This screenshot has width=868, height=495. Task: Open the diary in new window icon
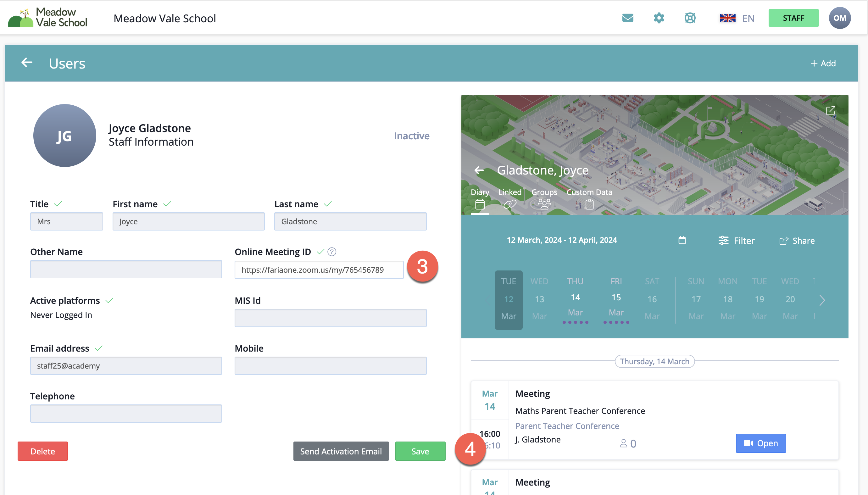click(830, 110)
